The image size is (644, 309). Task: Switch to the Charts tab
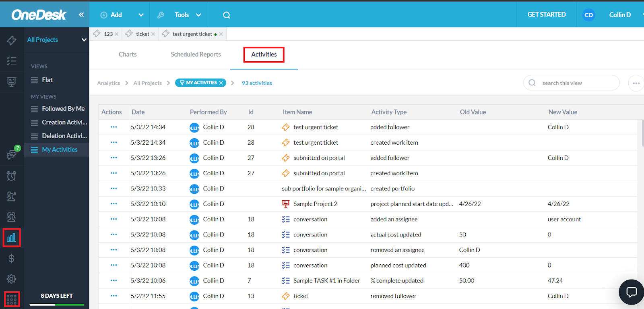click(128, 54)
